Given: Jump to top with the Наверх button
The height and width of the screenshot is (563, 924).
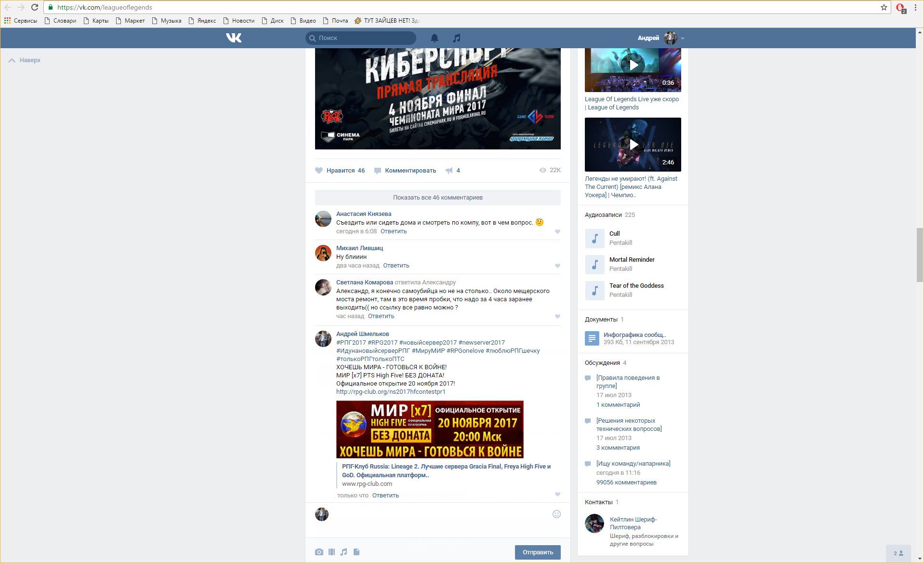Looking at the screenshot, I should pos(25,60).
